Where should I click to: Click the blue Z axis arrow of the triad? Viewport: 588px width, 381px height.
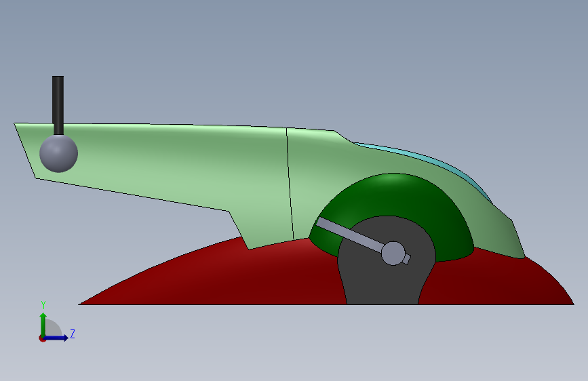56,338
